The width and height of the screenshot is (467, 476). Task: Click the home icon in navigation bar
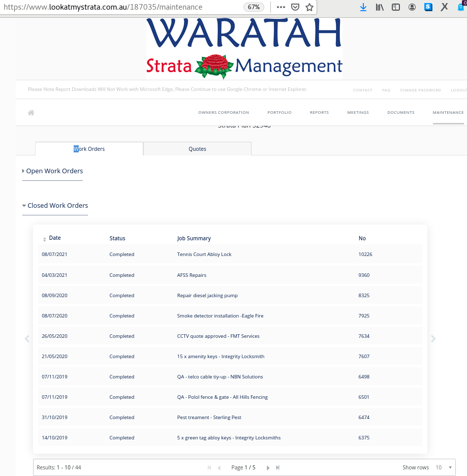pos(31,113)
